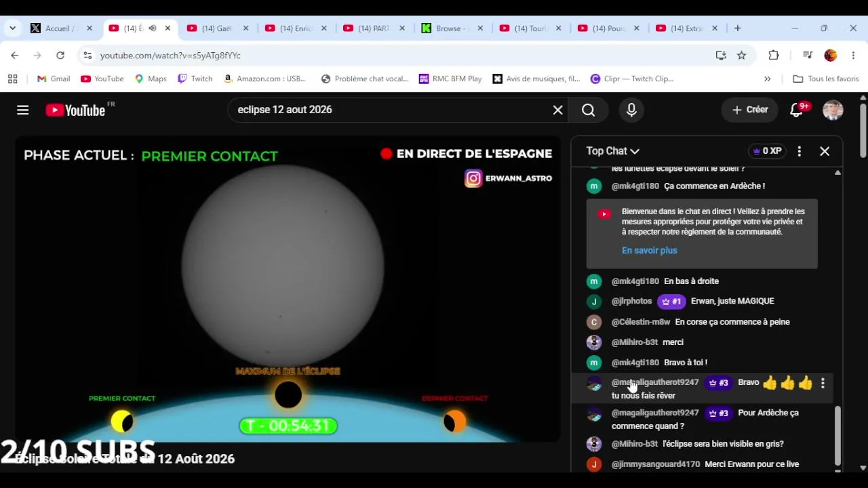Select username @Célestin-m8w in chat

641,323
